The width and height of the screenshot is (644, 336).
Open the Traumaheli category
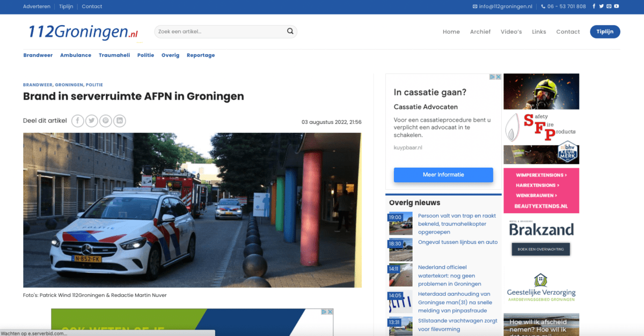[114, 55]
